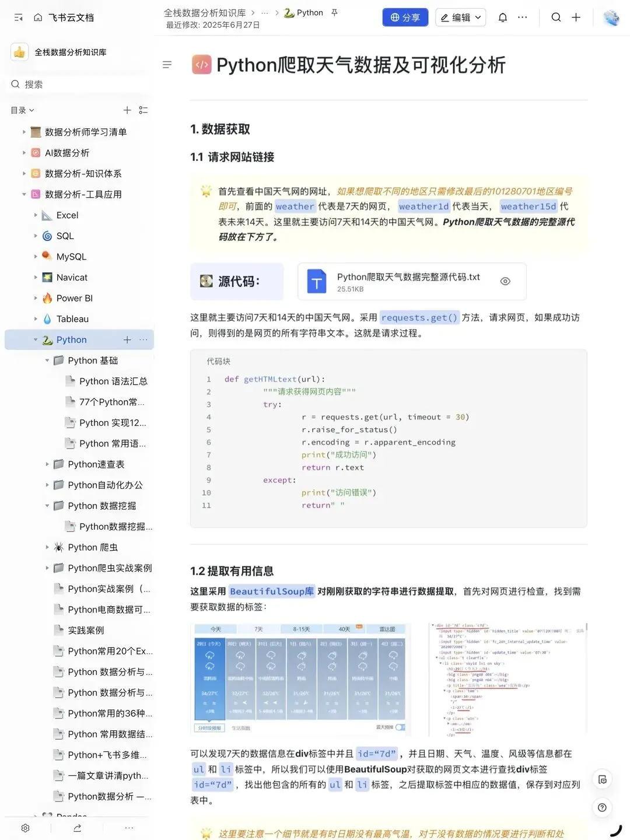Click the 源代码: label block

(237, 281)
